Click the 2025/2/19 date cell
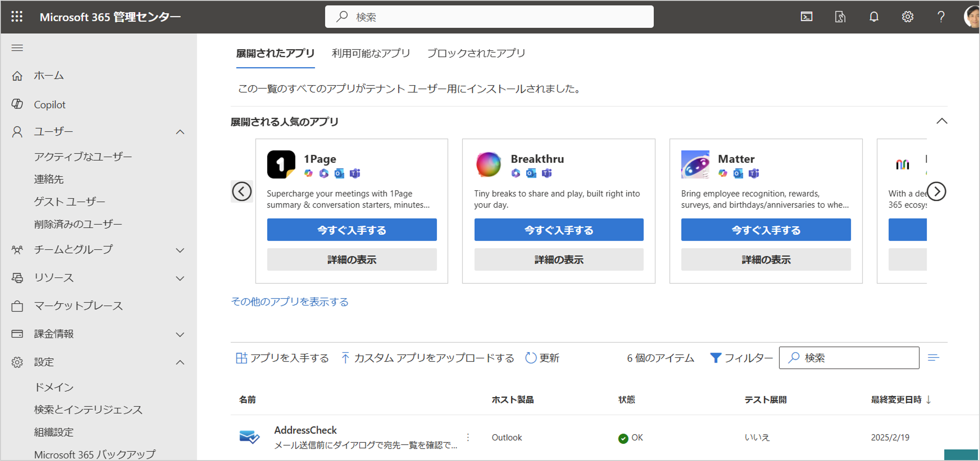The height and width of the screenshot is (461, 980). tap(890, 437)
